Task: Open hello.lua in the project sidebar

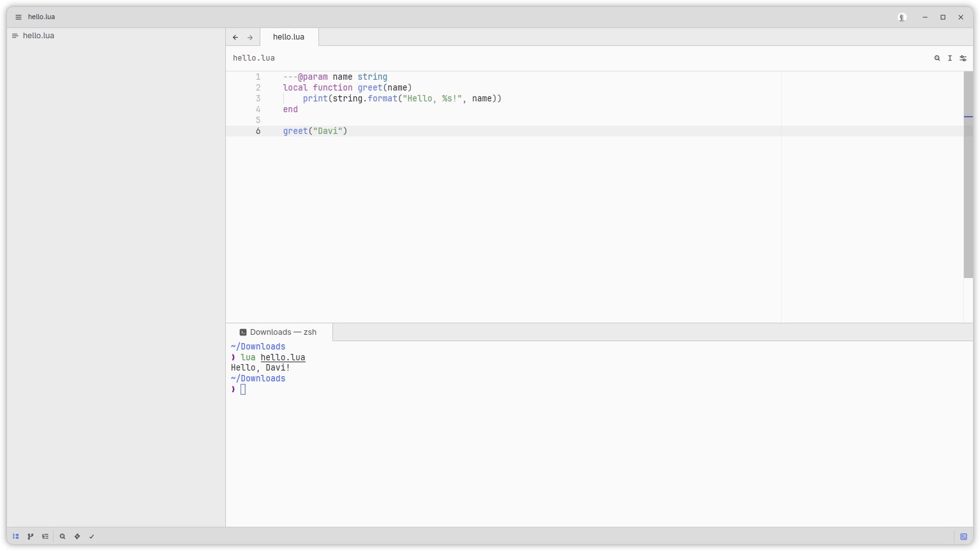Action: click(x=38, y=36)
